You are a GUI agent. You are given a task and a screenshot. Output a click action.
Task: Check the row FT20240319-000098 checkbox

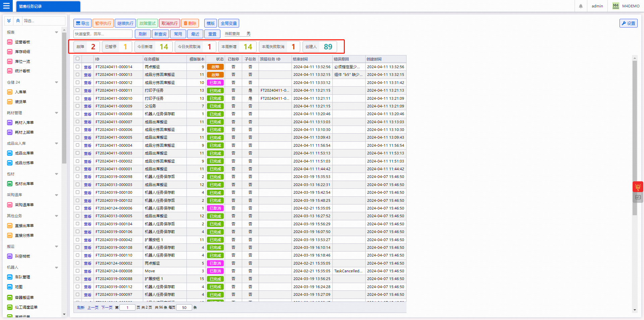[77, 177]
